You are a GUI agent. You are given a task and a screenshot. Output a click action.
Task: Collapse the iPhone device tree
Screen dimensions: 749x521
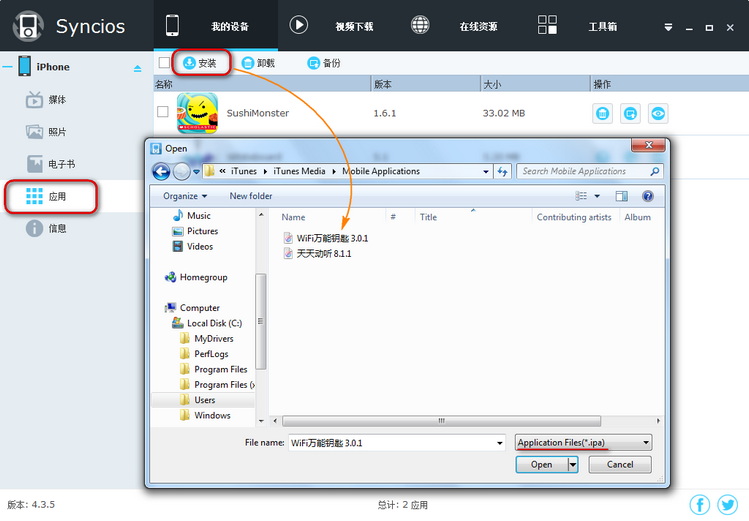(x=7, y=67)
